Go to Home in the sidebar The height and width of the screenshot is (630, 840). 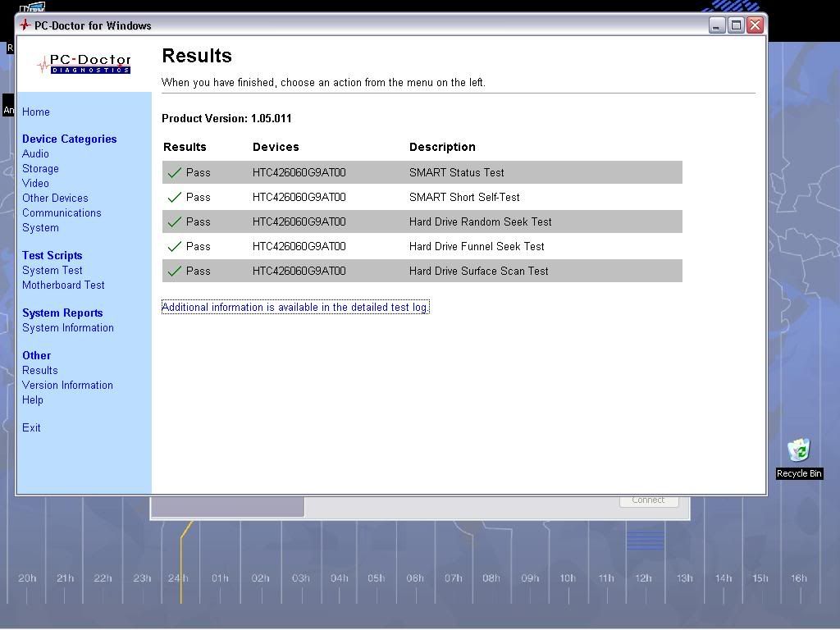pyautogui.click(x=36, y=112)
